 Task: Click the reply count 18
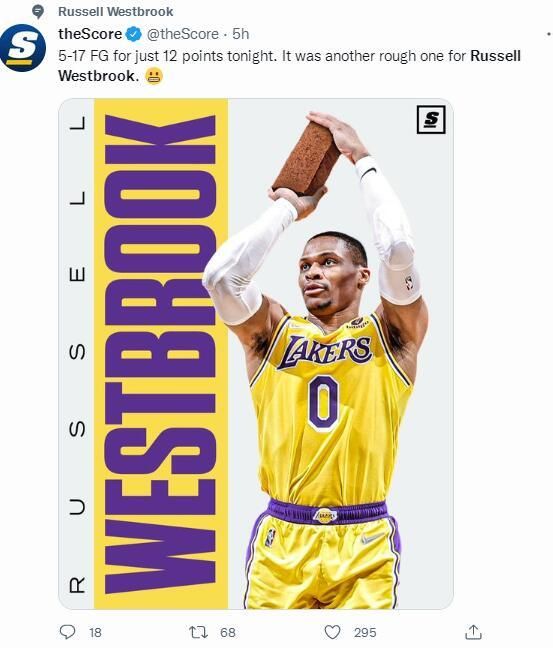tap(95, 632)
